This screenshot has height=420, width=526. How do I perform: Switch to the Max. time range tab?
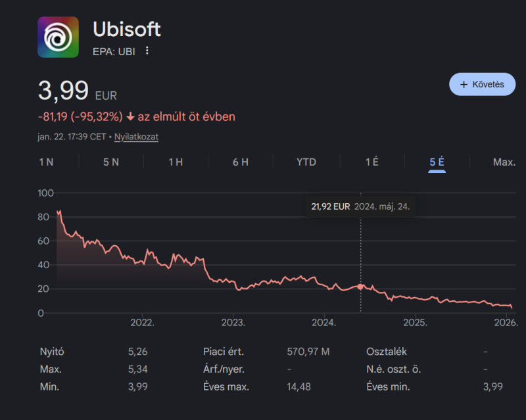coord(504,162)
